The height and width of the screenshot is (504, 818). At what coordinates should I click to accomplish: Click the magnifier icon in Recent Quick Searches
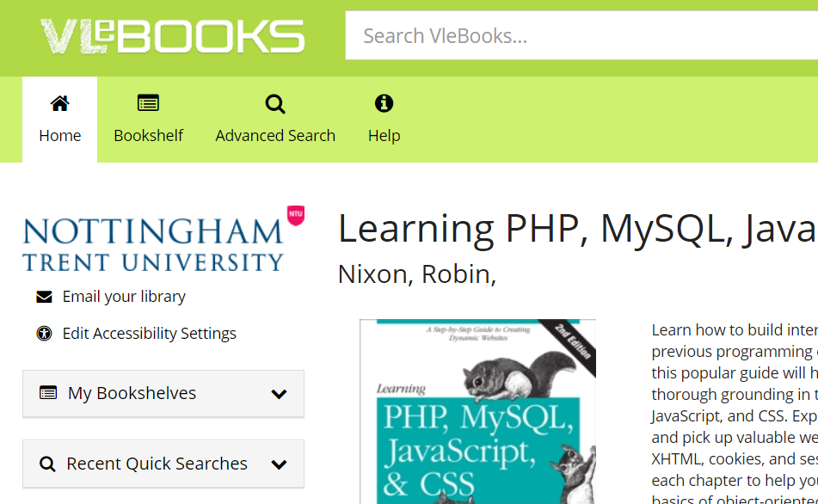point(47,463)
